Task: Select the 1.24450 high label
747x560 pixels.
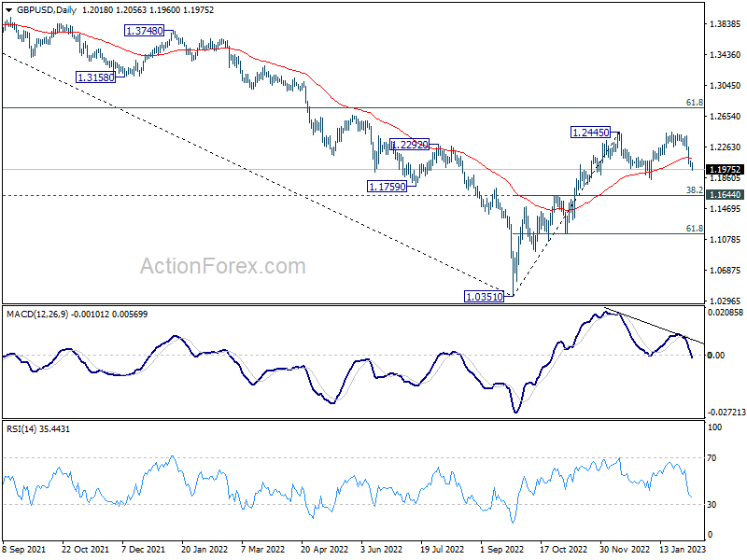Action: (x=590, y=133)
